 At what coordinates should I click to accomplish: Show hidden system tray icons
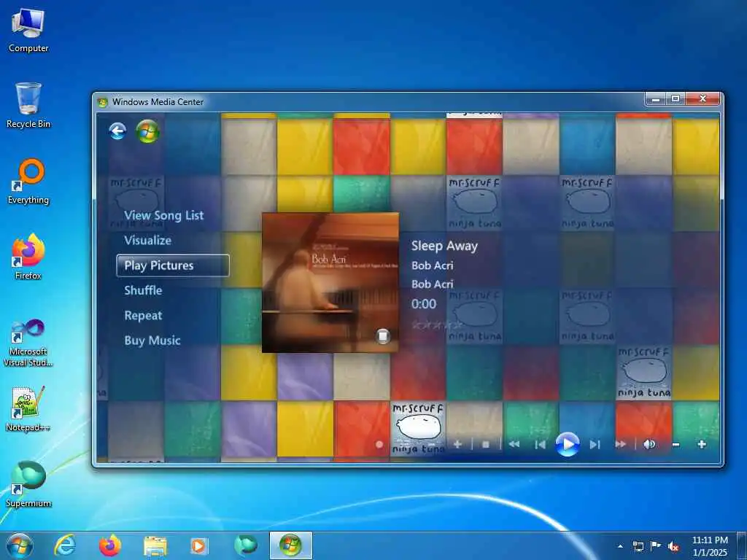click(x=620, y=546)
